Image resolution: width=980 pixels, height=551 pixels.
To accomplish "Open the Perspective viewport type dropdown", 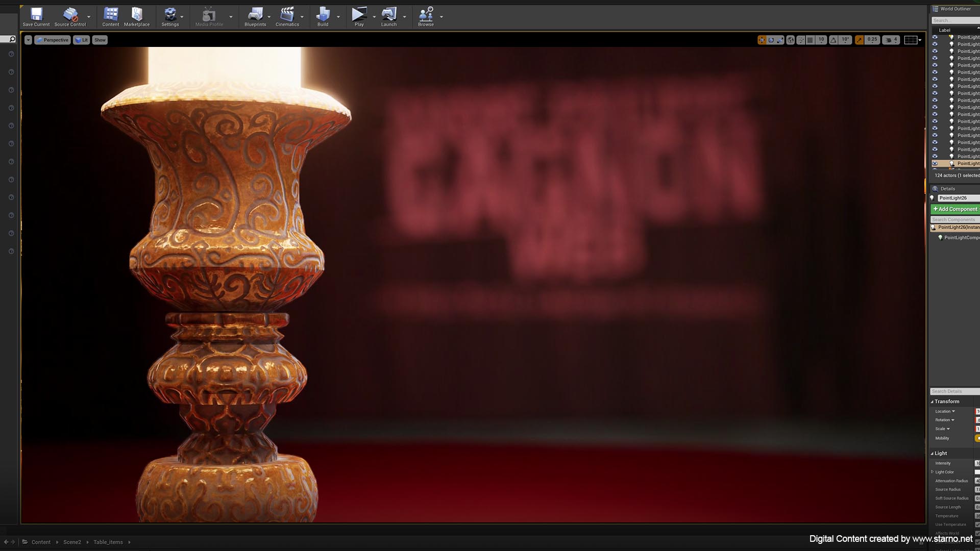I will [x=52, y=40].
